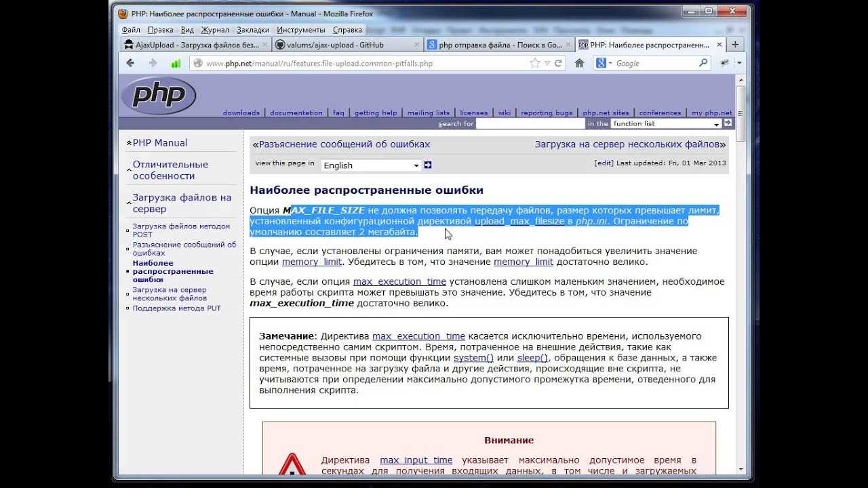The width and height of the screenshot is (868, 488).
Task: Open the Справка menu
Action: (348, 30)
